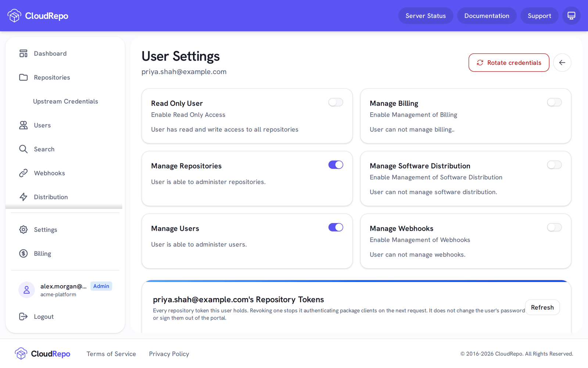Click the Users people icon
This screenshot has width=588, height=368.
click(24, 125)
